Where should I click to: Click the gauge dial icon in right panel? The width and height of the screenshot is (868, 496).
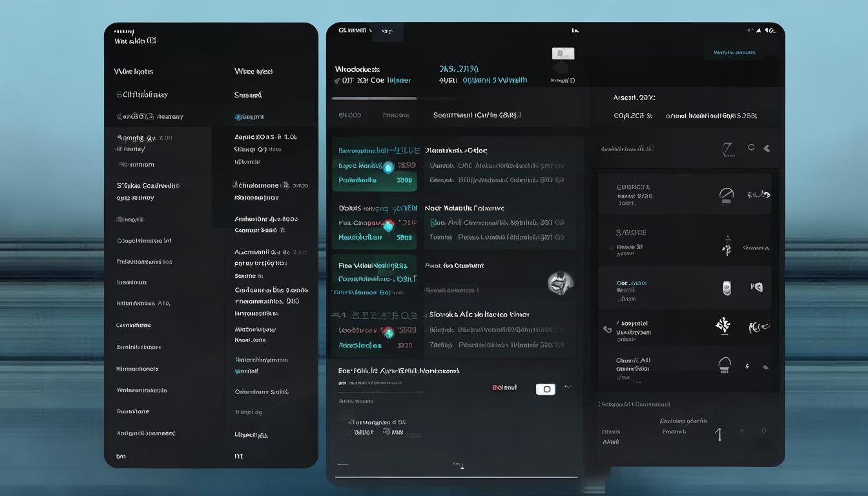click(x=727, y=195)
